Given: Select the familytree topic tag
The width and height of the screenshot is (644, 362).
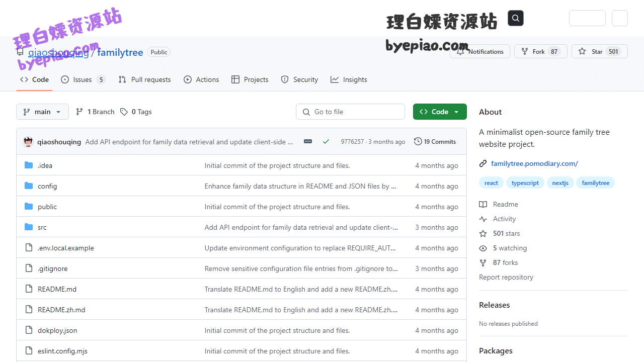Looking at the screenshot, I should coord(595,183).
